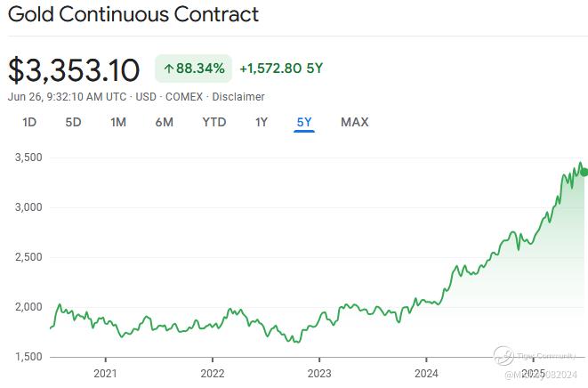The height and width of the screenshot is (388, 588).
Task: Click the 2022 axis tick label
Action: coord(213,374)
